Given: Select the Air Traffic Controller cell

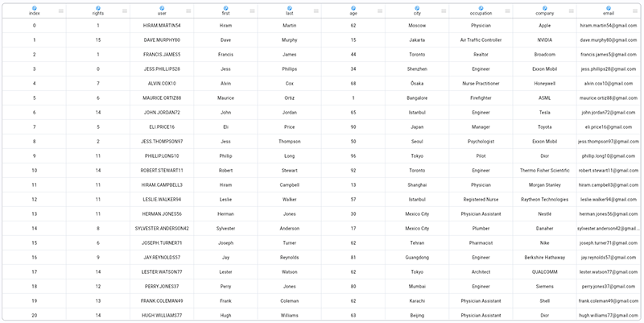Looking at the screenshot, I should [481, 39].
